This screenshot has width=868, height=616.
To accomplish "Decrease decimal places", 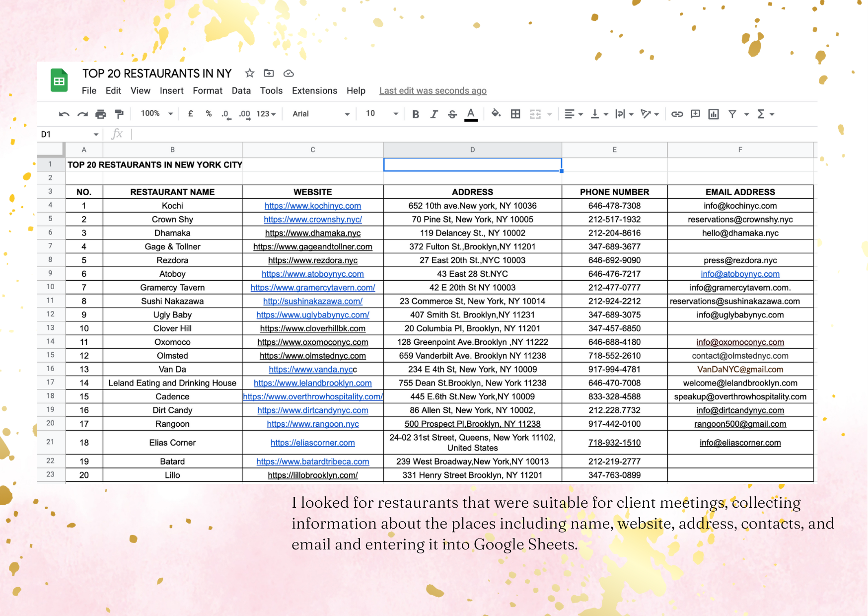I will (226, 114).
